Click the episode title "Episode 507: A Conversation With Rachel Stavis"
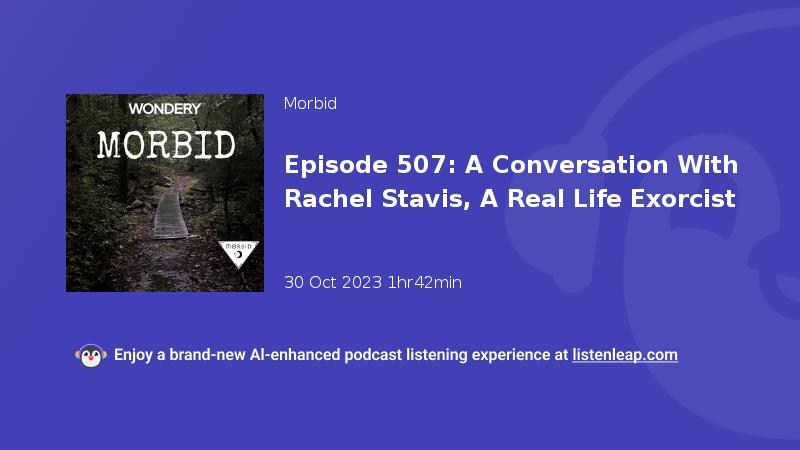The image size is (800, 450). (511, 181)
